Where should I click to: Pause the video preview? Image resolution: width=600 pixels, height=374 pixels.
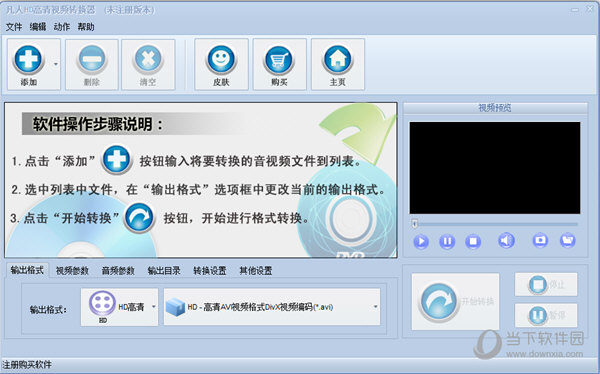pos(447,242)
